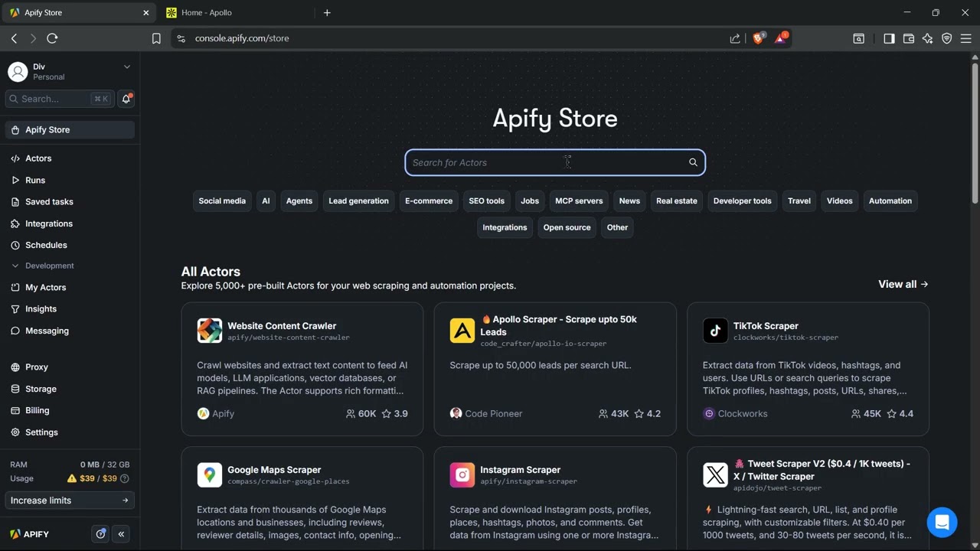Open Apify Store in sidebar
The height and width of the screenshot is (551, 980).
coord(70,130)
